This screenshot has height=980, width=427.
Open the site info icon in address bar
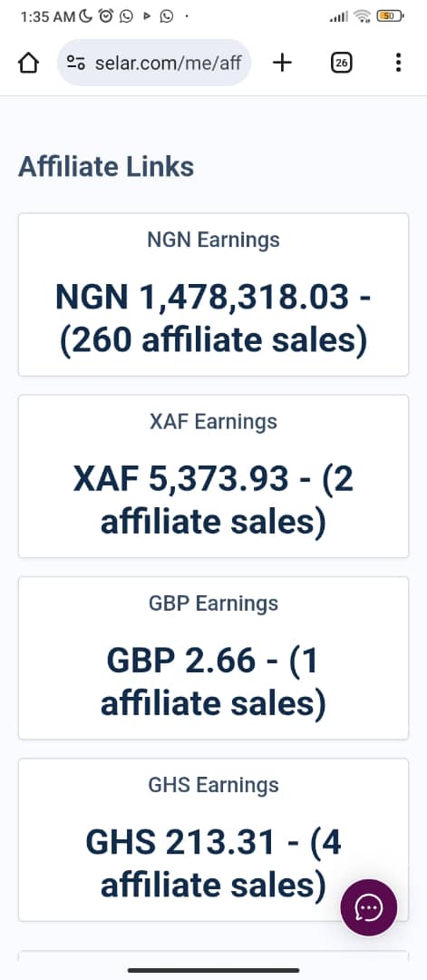point(76,63)
